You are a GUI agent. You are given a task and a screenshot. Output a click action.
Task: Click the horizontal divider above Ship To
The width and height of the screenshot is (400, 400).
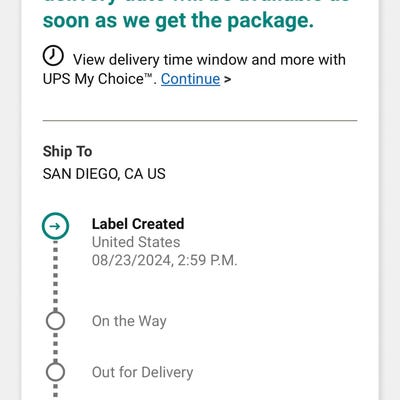200,120
